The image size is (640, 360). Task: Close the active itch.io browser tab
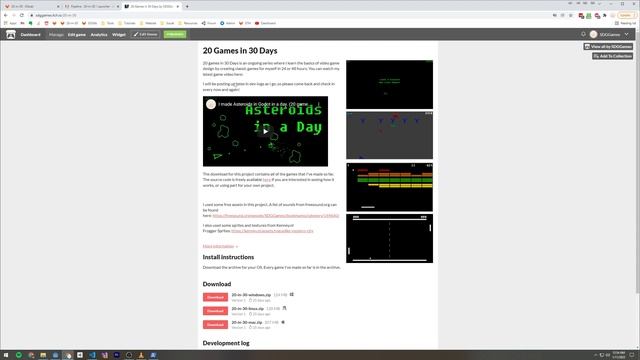tap(178, 7)
